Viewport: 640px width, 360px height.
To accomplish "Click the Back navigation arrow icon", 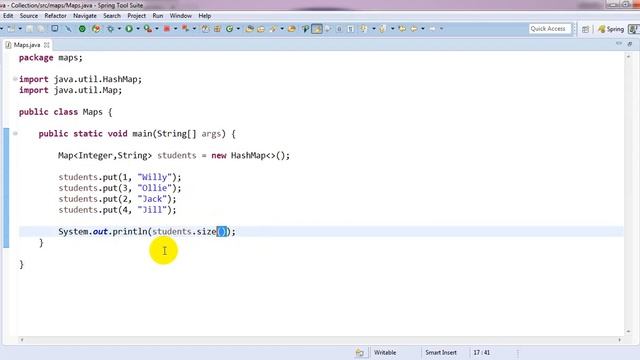I will (413, 29).
